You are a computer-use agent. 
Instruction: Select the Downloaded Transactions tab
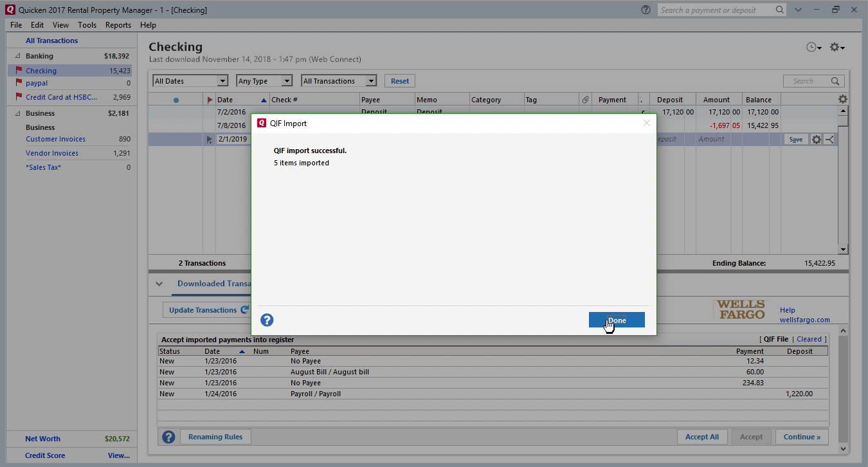214,284
